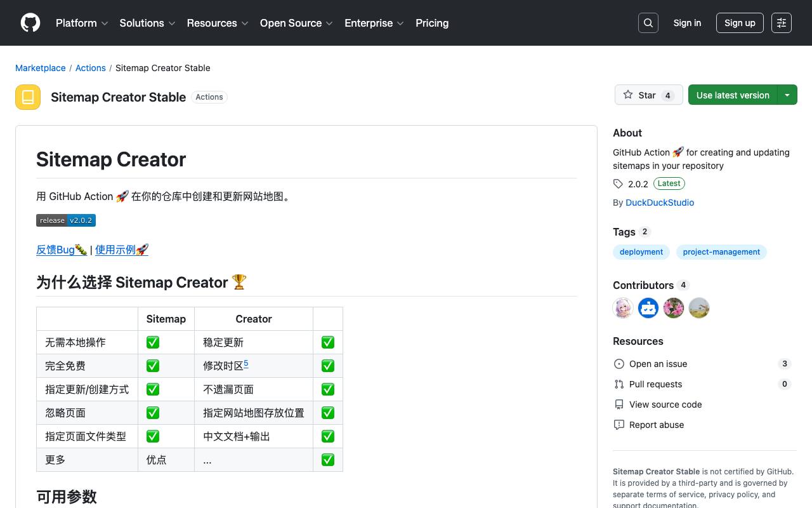
Task: Click the 中文文档+输出 table cell
Action: coord(254,436)
